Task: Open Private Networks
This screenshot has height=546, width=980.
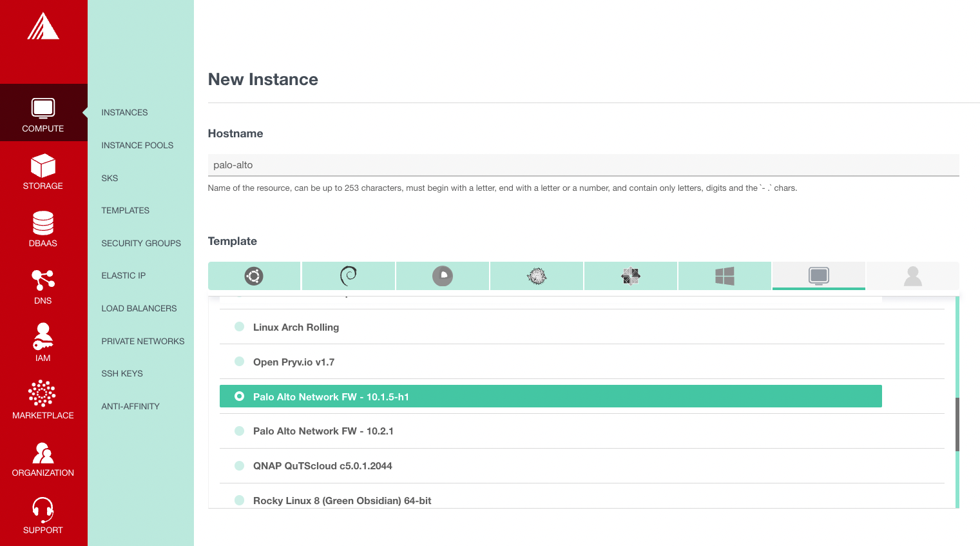Action: [142, 341]
